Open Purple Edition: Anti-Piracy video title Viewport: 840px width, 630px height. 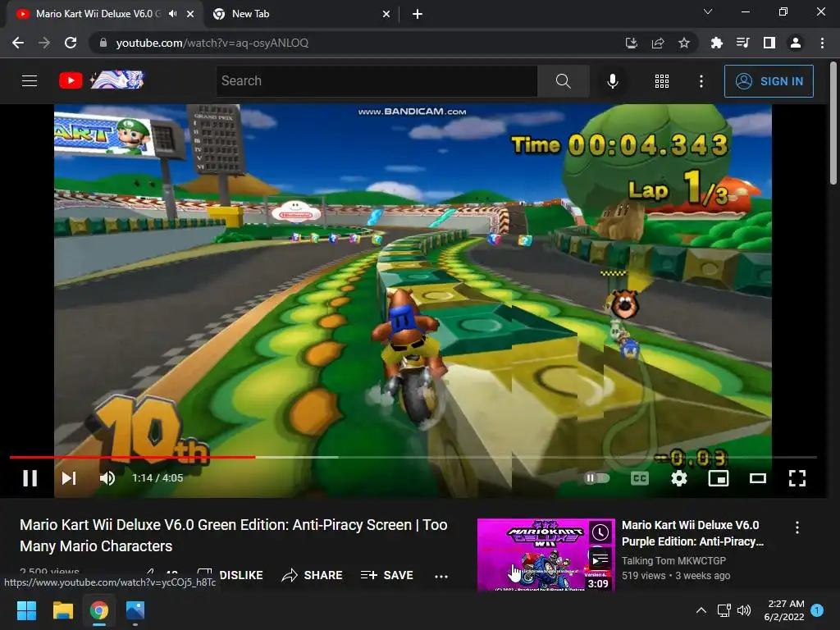[x=692, y=533]
